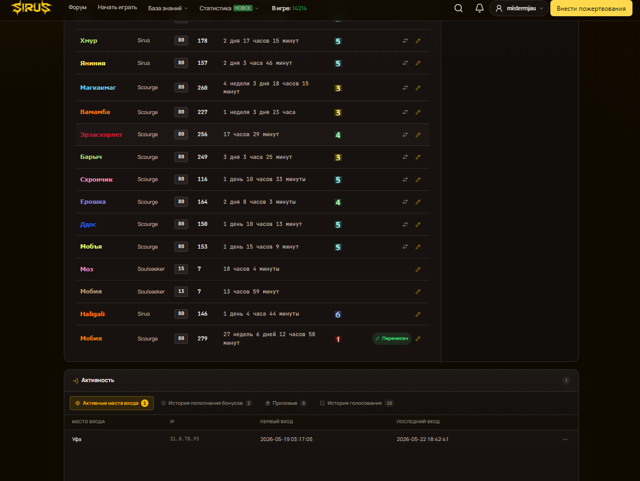Click the transfer icon in Янимия row
640x481 pixels.
405,63
